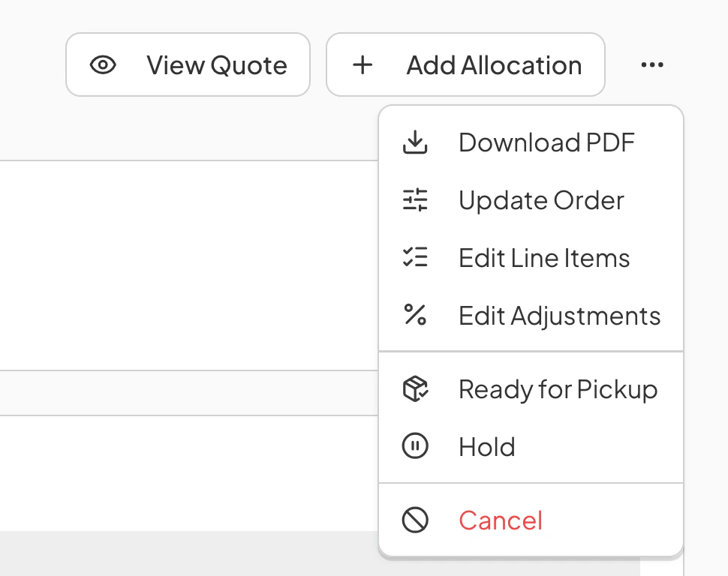Image resolution: width=728 pixels, height=576 pixels.
Task: Click the plus icon in Add Allocation
Action: pos(362,65)
